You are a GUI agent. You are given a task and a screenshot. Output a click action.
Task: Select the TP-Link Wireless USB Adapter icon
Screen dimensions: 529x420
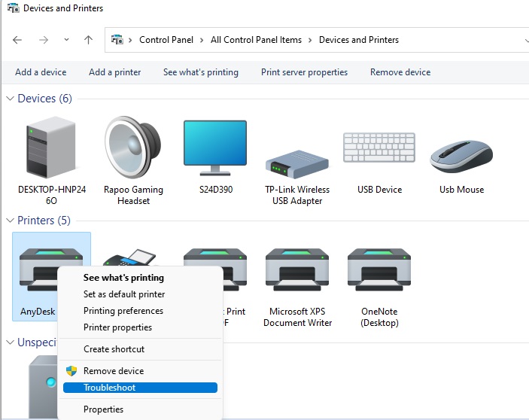click(297, 164)
